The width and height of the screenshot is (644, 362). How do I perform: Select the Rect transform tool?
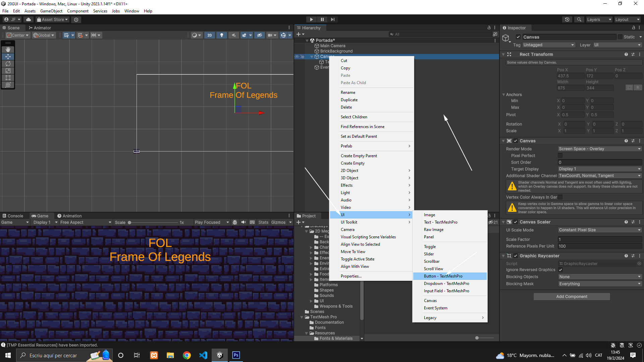tap(8, 78)
